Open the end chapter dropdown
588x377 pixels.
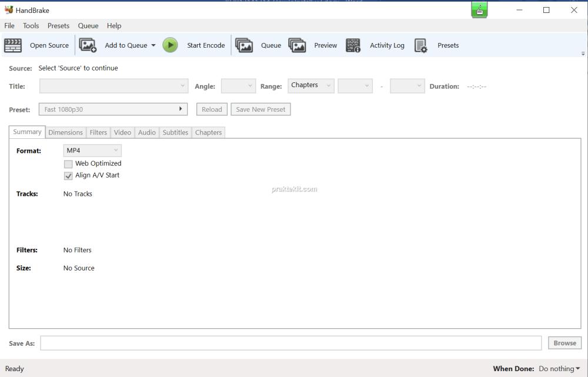(407, 86)
